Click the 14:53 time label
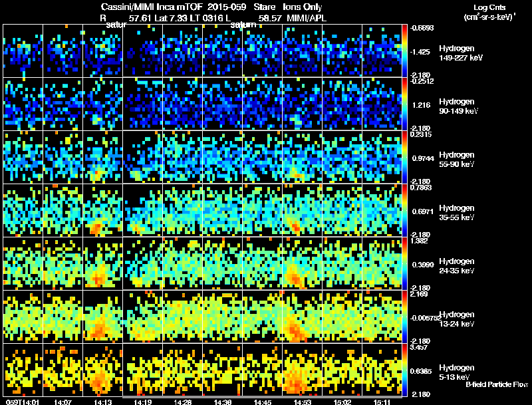Viewport: 532px width, 405px height. pyautogui.click(x=303, y=402)
